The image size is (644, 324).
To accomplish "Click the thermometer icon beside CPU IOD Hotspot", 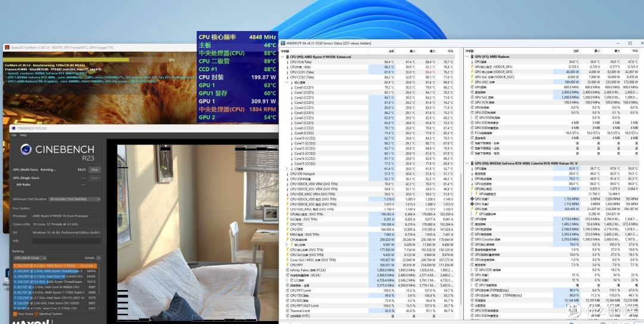I will coord(287,174).
